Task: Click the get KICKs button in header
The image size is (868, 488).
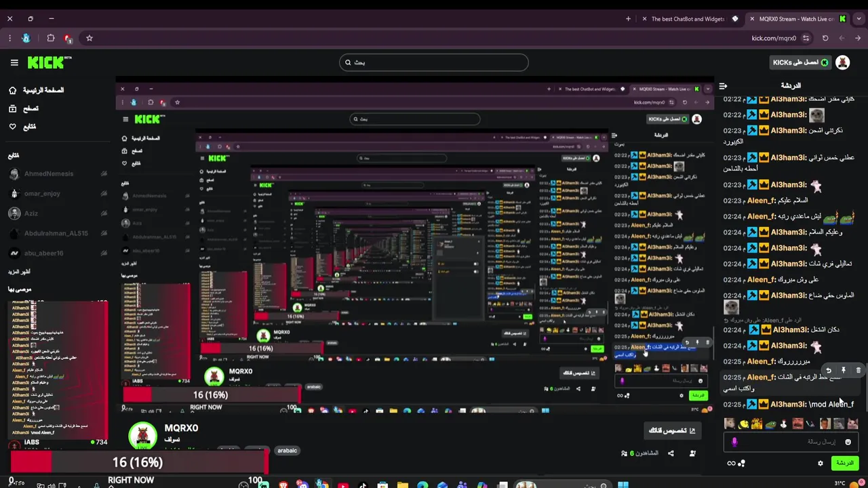Action: pyautogui.click(x=800, y=62)
